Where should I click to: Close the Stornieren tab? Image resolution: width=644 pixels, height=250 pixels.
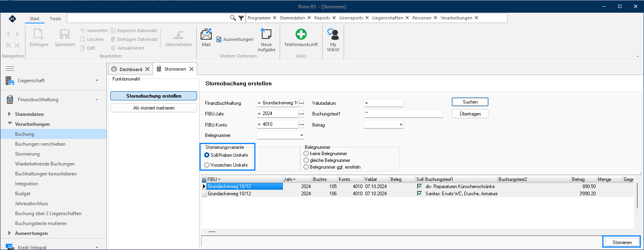[x=191, y=69]
